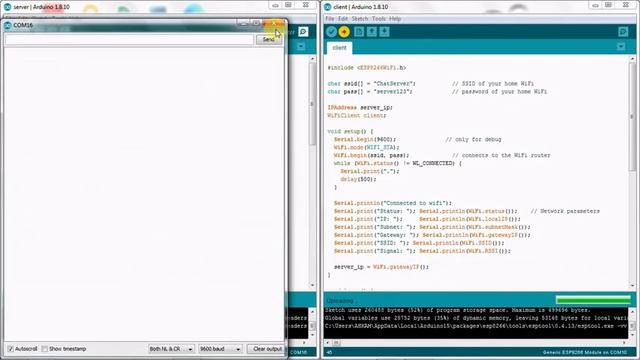Click the Clear output button
Image resolution: width=640 pixels, height=360 pixels.
coord(266,349)
